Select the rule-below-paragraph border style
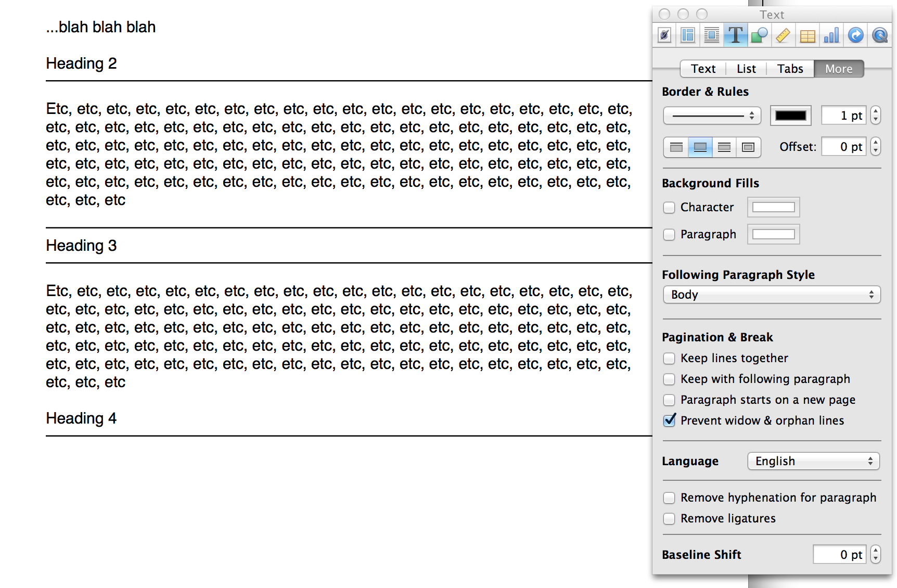Viewport: 897px width, 588px height. (700, 147)
